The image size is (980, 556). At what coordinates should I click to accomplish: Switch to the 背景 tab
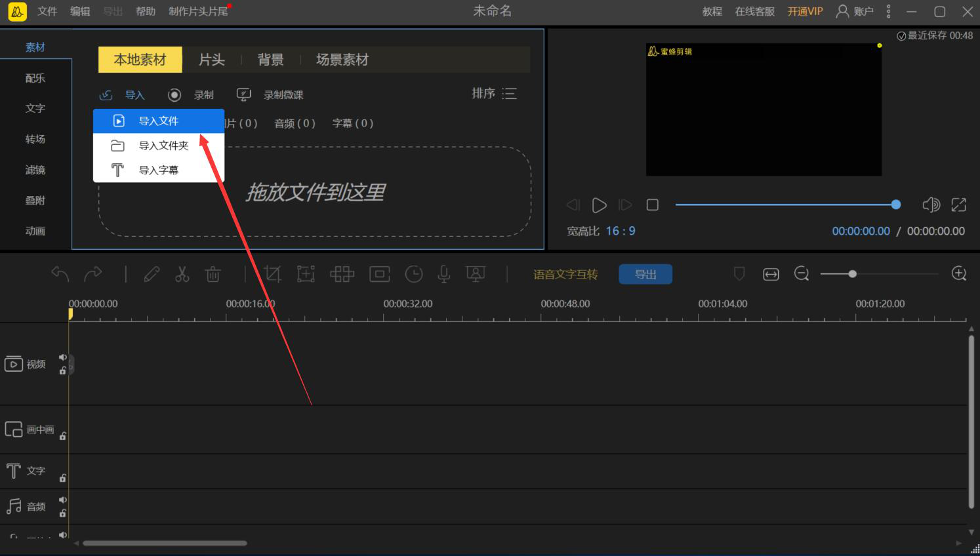pyautogui.click(x=271, y=60)
